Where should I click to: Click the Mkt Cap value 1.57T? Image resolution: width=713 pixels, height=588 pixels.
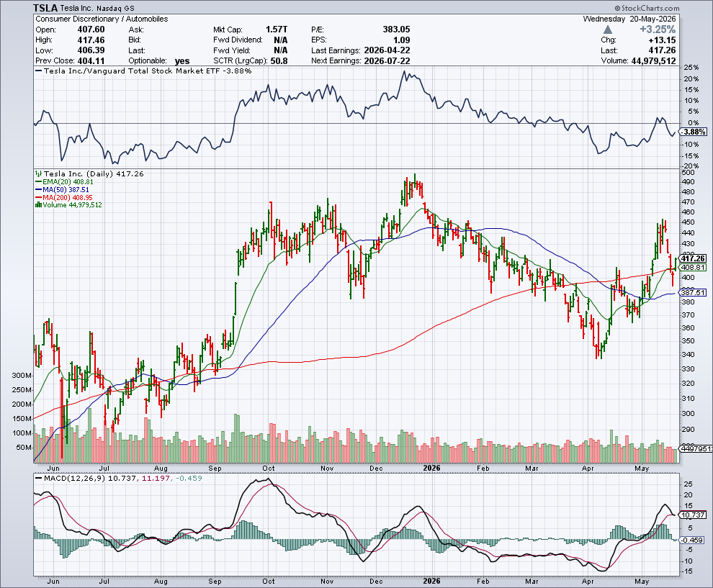(277, 30)
